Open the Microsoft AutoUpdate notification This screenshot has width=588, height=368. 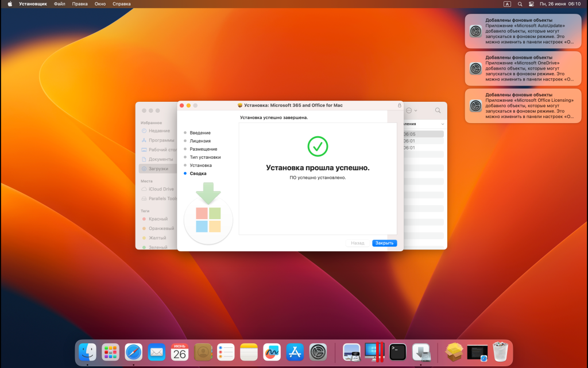click(x=523, y=31)
